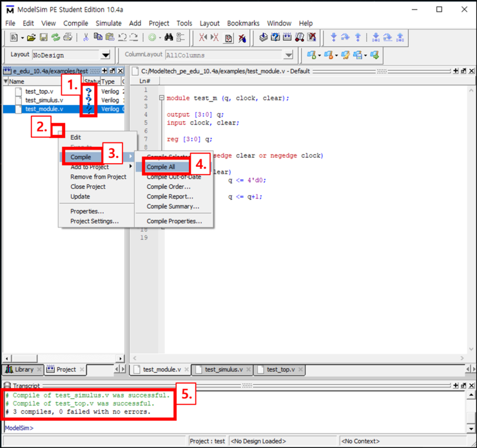Click the ModelSim> command prompt
This screenshot has height=448, width=477.
click(19, 428)
